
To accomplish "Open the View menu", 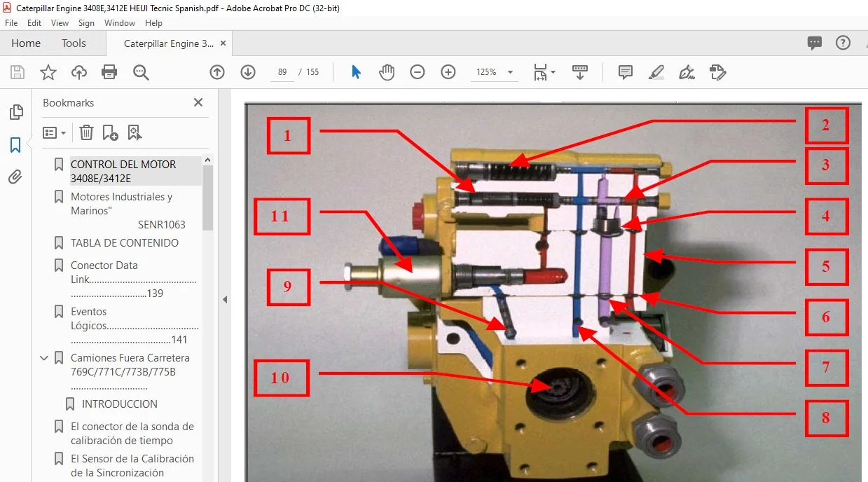I will pos(60,23).
